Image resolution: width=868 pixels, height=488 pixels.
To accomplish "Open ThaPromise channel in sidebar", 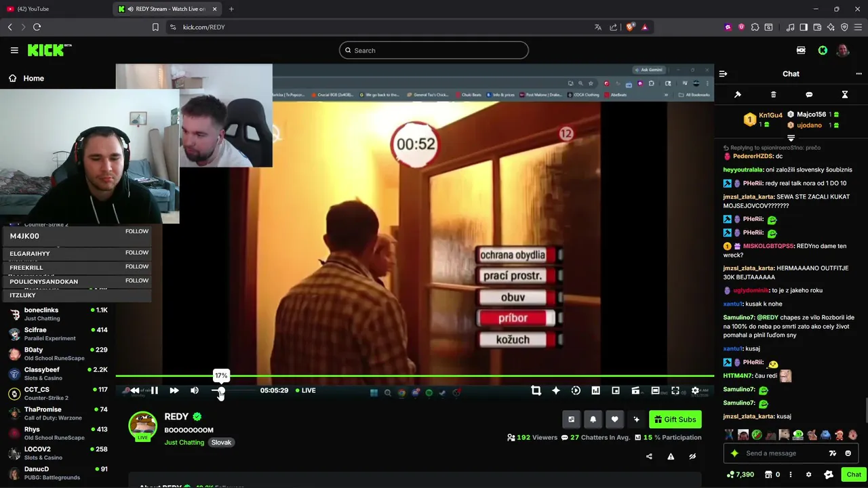I will pyautogui.click(x=58, y=413).
